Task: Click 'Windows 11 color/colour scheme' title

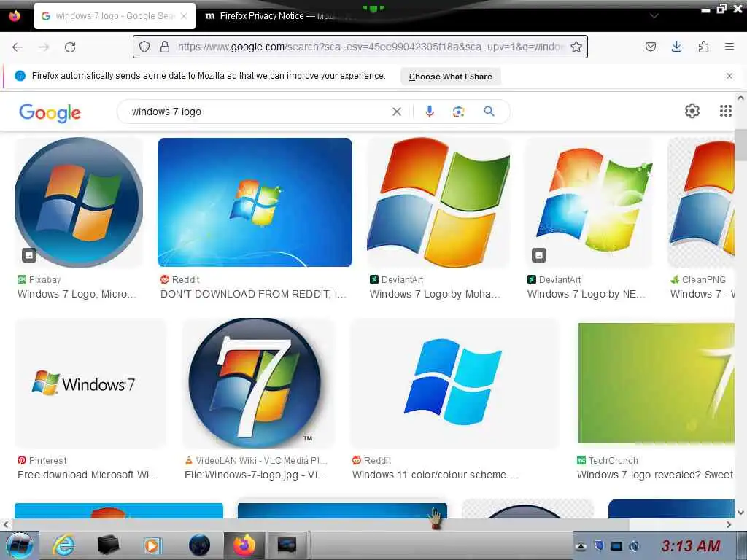Action: point(435,475)
